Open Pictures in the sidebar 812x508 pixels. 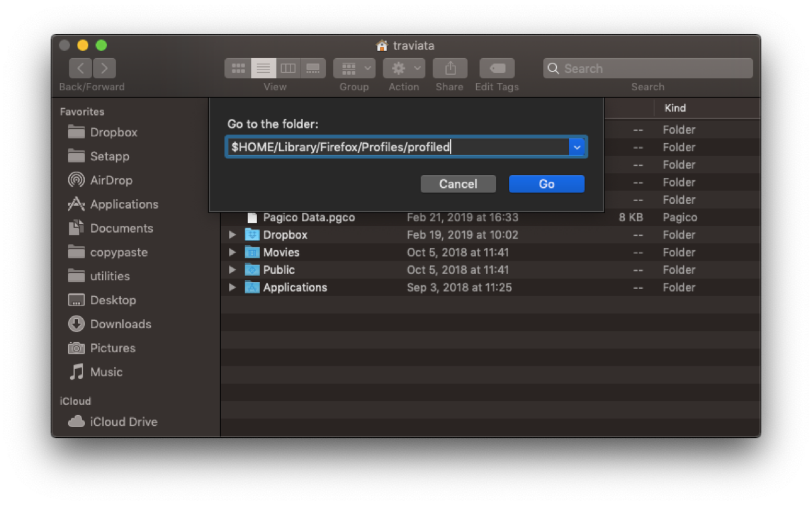tap(102, 348)
